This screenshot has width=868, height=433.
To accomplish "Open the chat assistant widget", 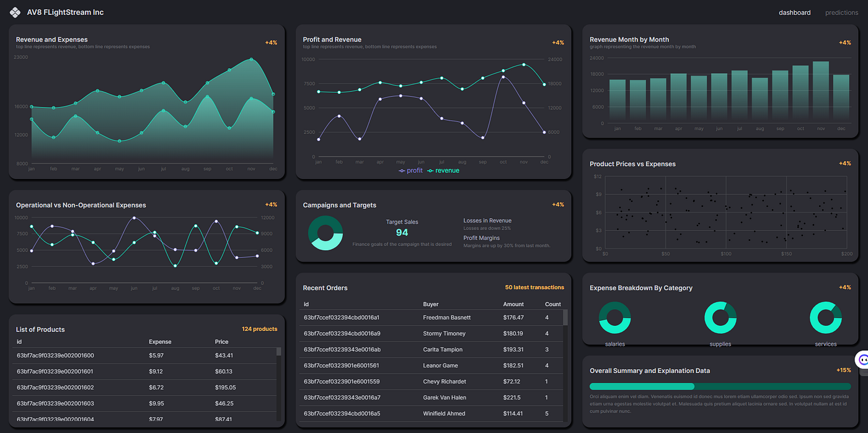I will click(x=862, y=359).
